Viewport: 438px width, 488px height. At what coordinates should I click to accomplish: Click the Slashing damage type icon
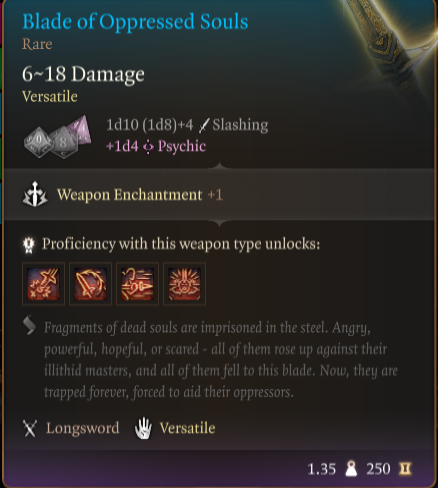pyautogui.click(x=204, y=126)
